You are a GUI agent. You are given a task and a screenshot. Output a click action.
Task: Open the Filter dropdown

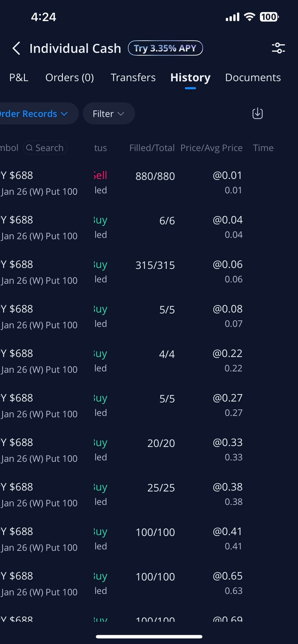(108, 114)
